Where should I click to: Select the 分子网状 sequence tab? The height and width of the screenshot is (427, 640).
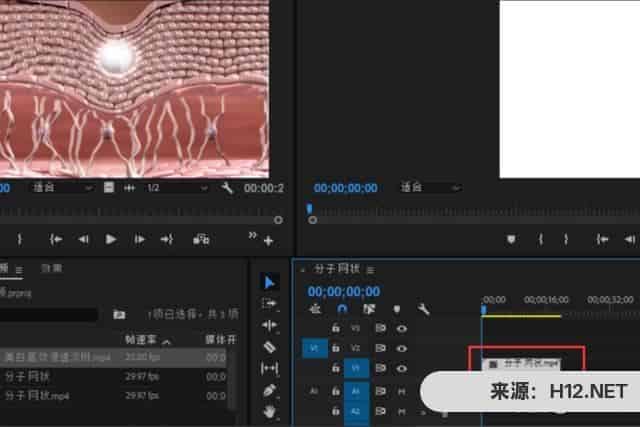(x=336, y=269)
